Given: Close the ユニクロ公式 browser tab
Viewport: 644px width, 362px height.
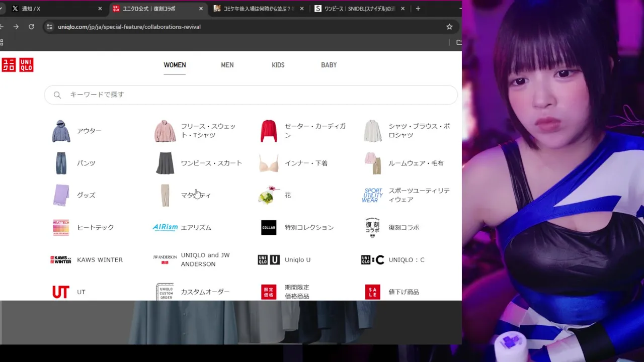Looking at the screenshot, I should (x=201, y=9).
